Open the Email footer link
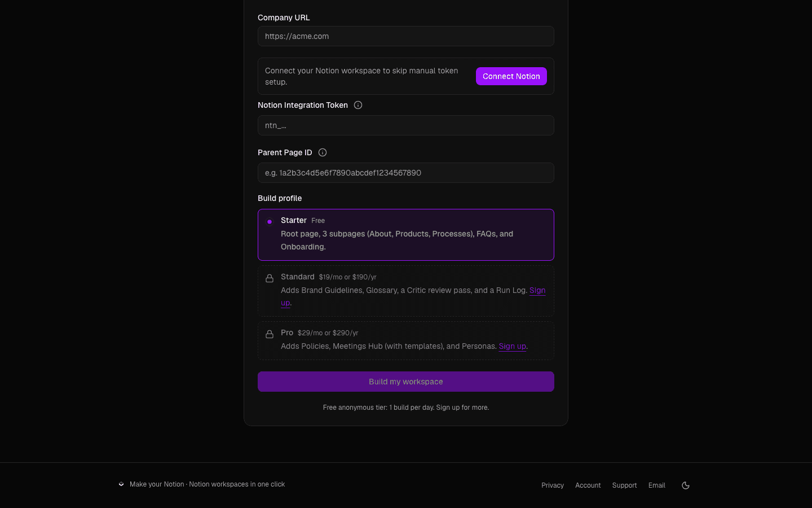 coord(657,485)
